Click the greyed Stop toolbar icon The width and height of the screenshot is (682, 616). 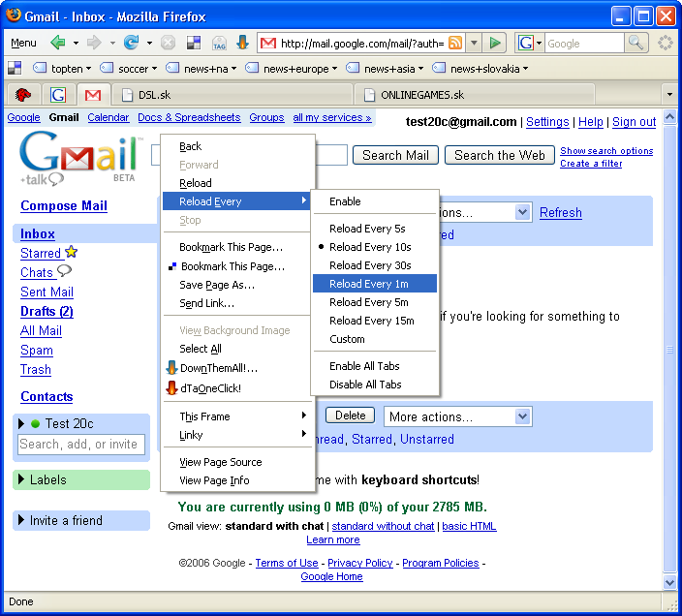pyautogui.click(x=168, y=43)
